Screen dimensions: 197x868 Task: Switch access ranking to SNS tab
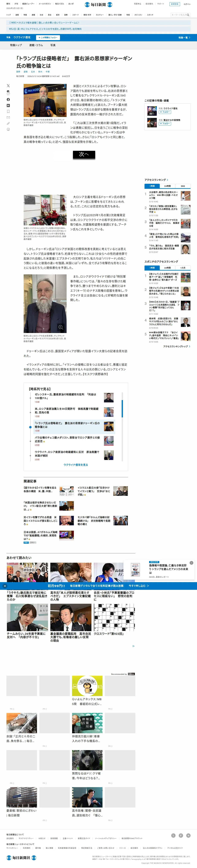[x=183, y=186]
